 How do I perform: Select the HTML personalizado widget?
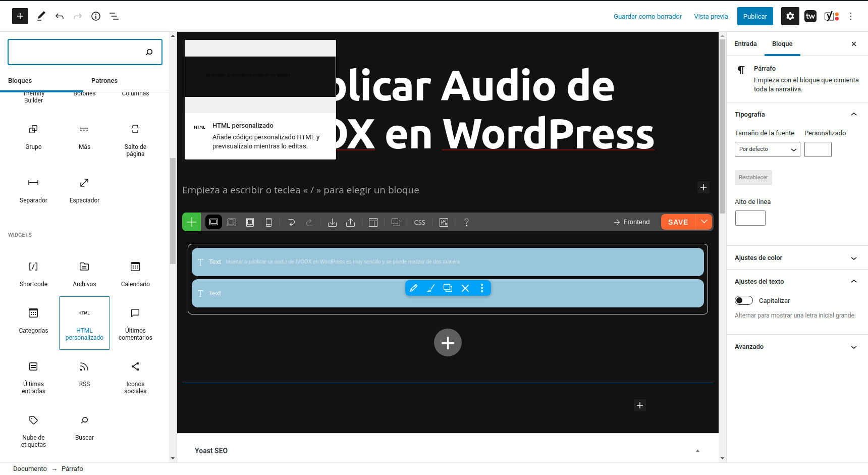(84, 323)
